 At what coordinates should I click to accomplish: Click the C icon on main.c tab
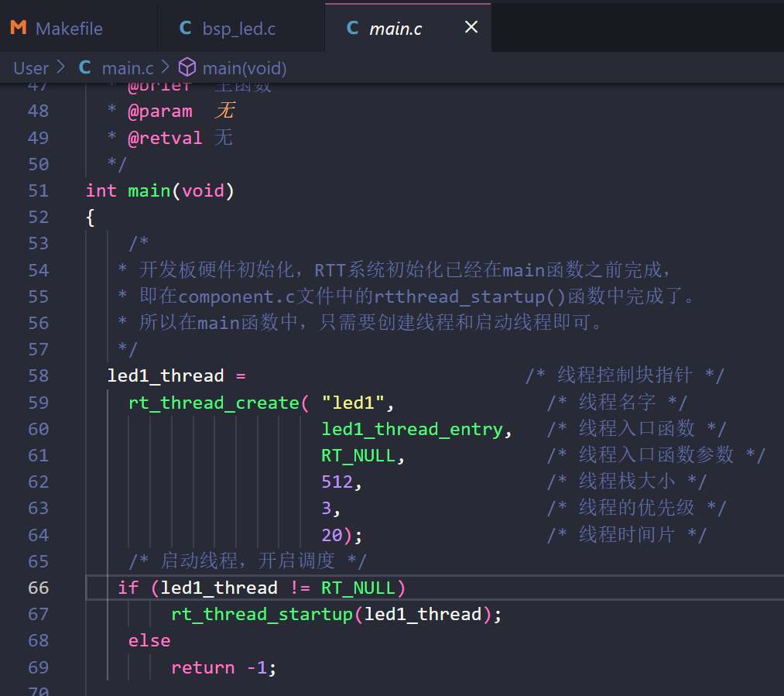pyautogui.click(x=353, y=28)
